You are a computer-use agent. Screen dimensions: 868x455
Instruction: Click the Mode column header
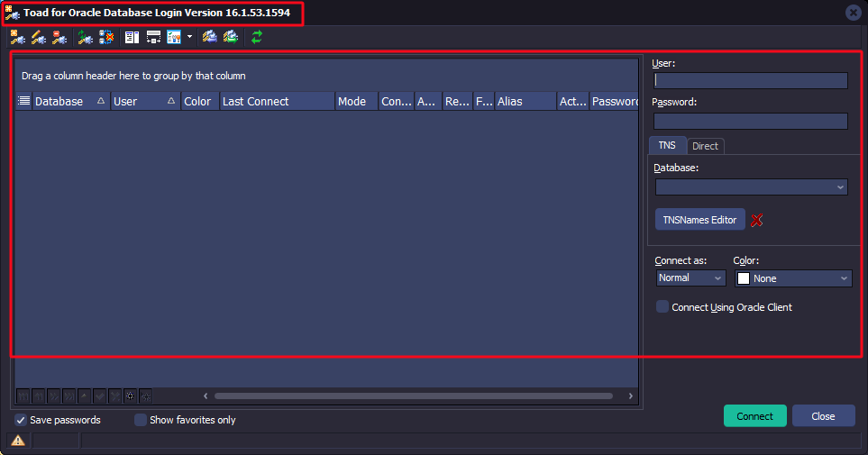(357, 101)
